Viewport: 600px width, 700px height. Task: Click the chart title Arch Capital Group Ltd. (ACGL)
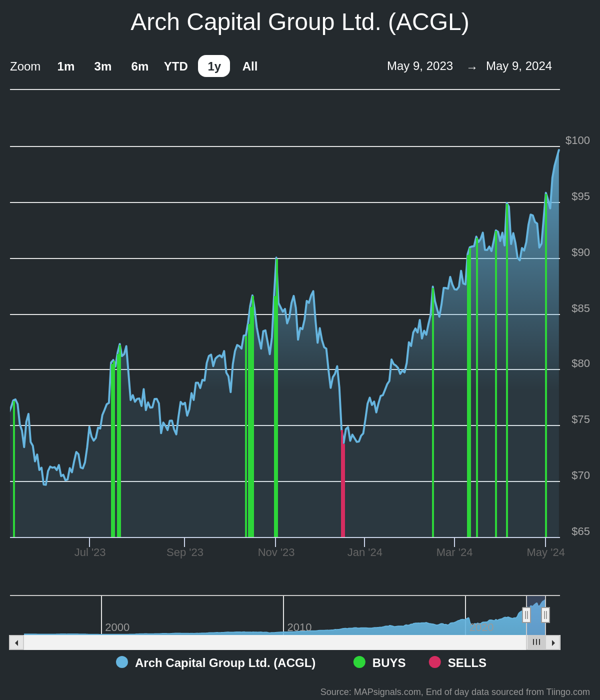pos(300,22)
